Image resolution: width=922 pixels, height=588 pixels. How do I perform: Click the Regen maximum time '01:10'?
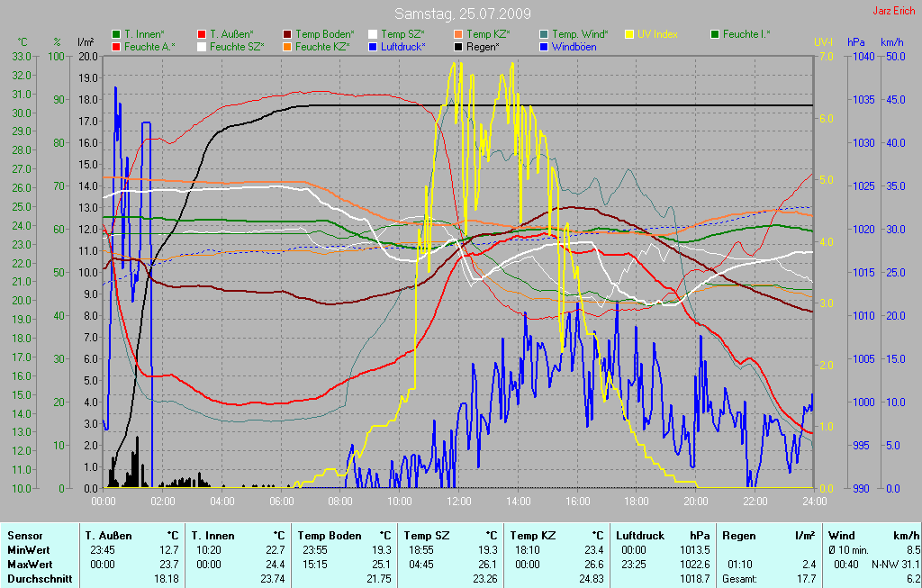[x=740, y=564]
